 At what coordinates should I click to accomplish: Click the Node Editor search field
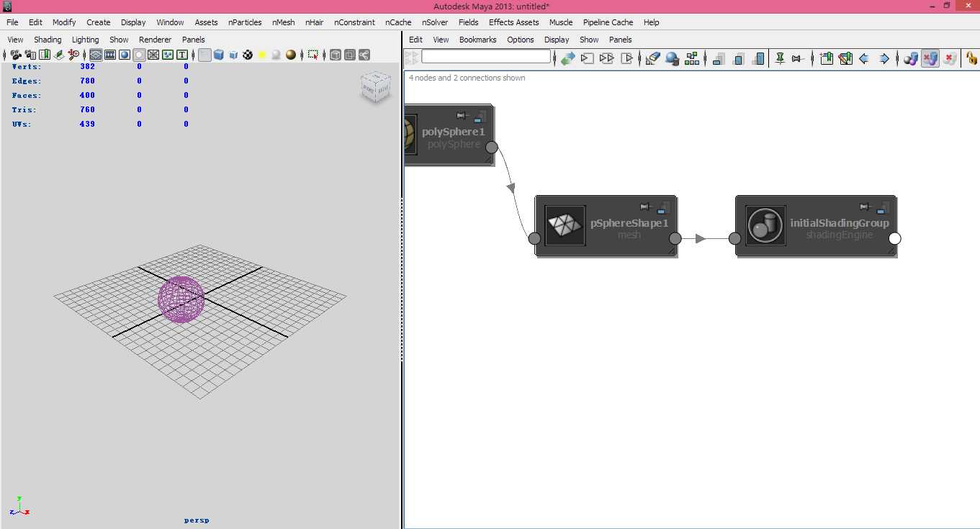tap(486, 56)
